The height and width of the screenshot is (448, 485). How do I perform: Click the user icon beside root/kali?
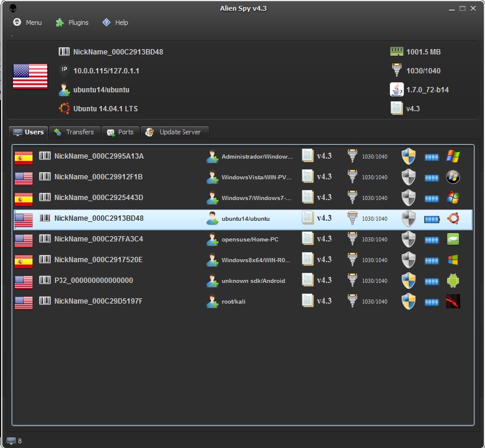(x=212, y=301)
